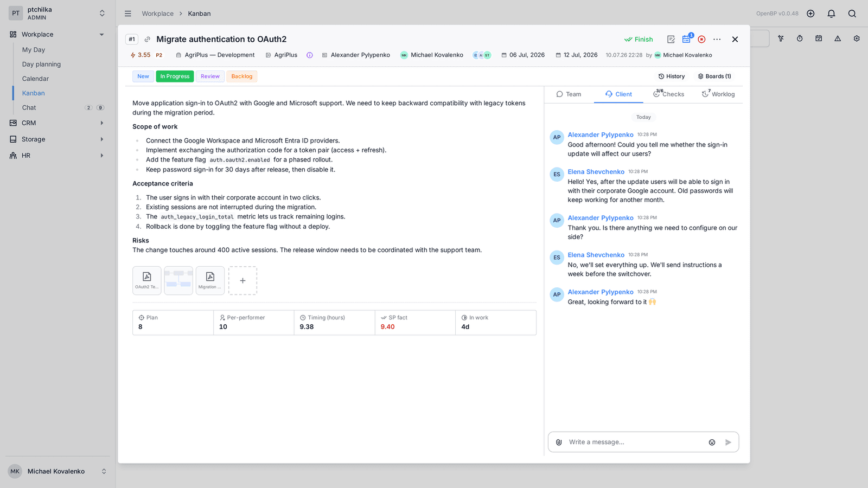Open the stopwatch timer icon
This screenshot has width=868, height=488.
coord(800,38)
